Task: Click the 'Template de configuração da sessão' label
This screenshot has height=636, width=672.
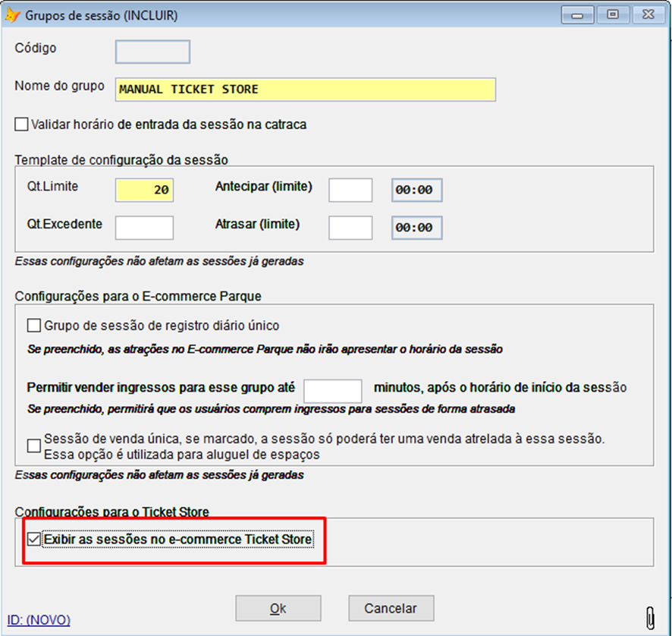Action: [121, 160]
